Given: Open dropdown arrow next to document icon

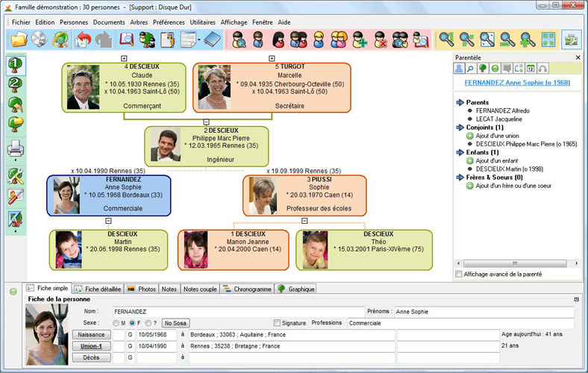Looking at the screenshot, I should pyautogui.click(x=198, y=40).
